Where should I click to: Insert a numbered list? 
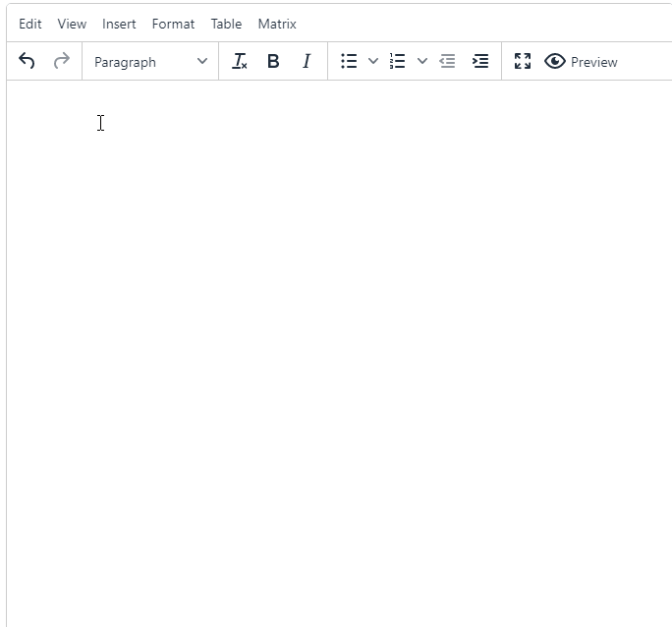click(x=397, y=61)
